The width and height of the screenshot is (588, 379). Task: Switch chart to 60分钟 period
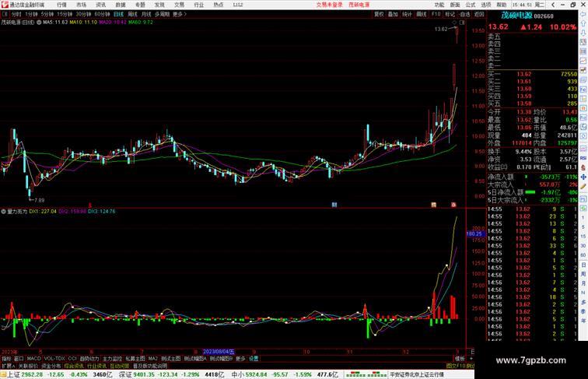102,14
